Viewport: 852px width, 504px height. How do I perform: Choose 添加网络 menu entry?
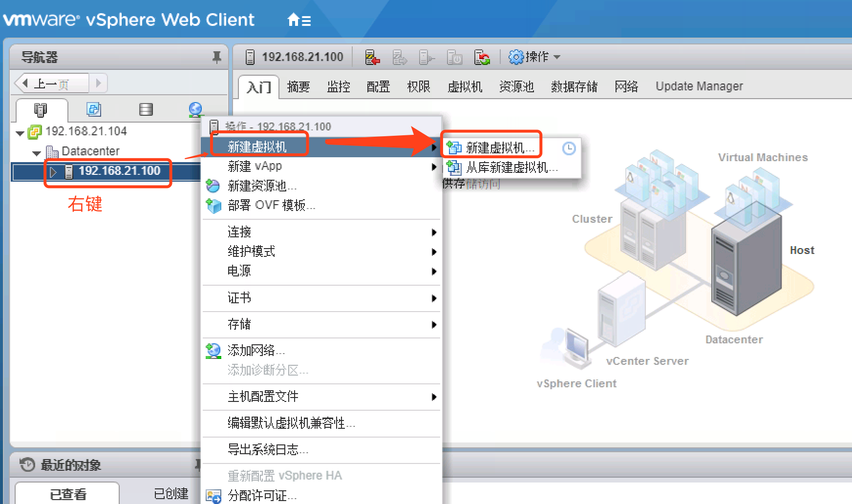(321, 351)
